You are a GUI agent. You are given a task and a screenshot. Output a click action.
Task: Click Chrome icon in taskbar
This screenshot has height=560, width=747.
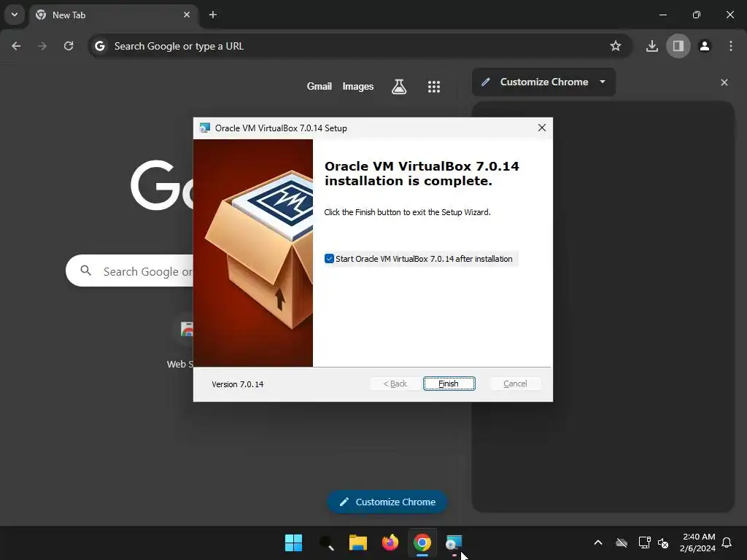[422, 542]
